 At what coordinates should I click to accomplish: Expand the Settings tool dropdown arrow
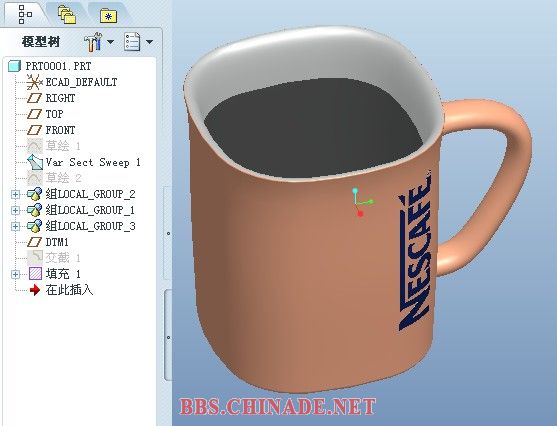[x=110, y=42]
